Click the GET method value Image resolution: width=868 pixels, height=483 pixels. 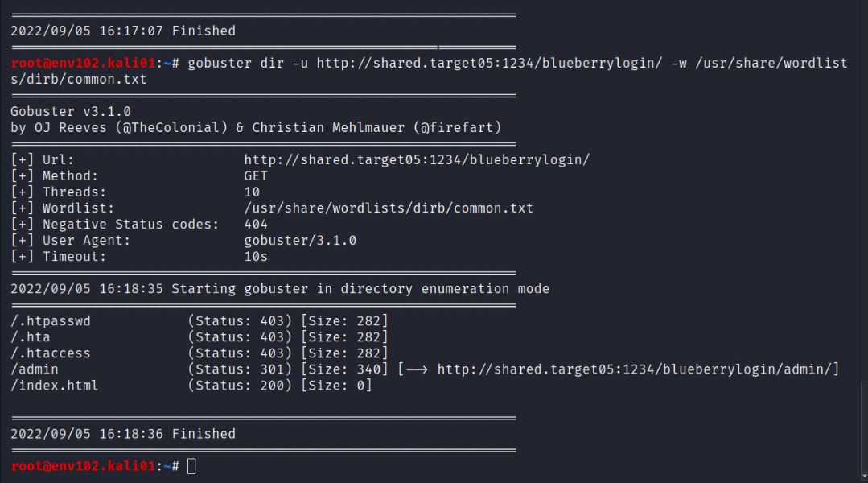pyautogui.click(x=256, y=175)
